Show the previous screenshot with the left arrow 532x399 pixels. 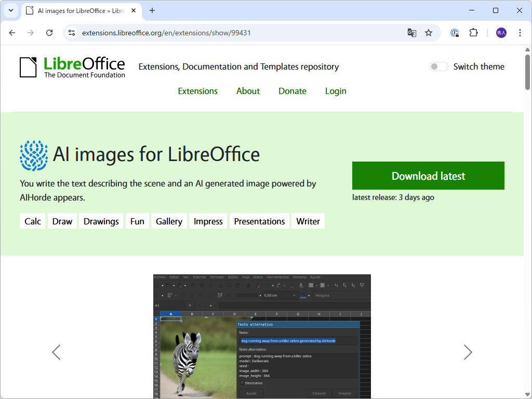pos(56,352)
